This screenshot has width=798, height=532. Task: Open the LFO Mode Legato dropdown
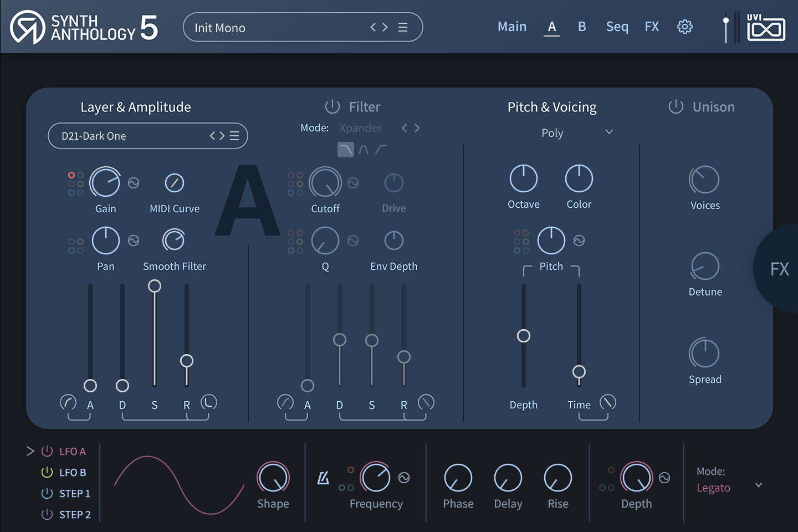click(759, 485)
